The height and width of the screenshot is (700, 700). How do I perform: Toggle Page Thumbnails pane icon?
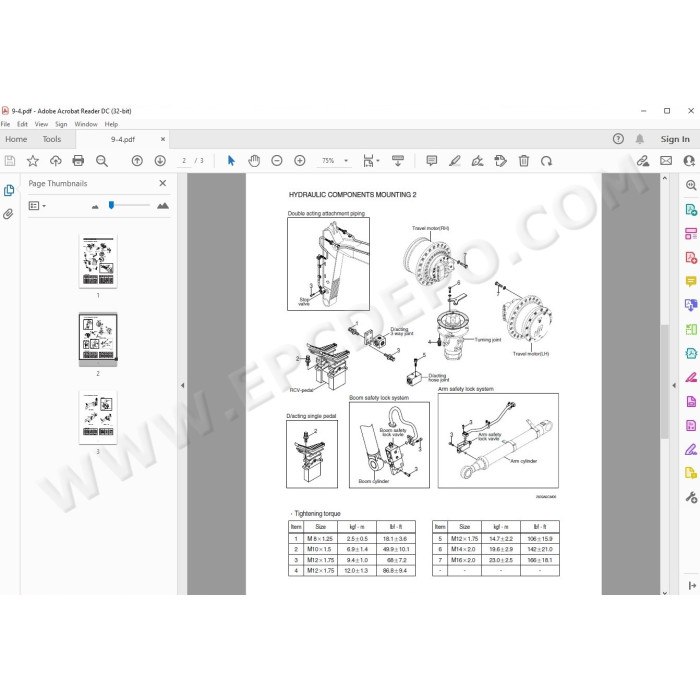(9, 191)
